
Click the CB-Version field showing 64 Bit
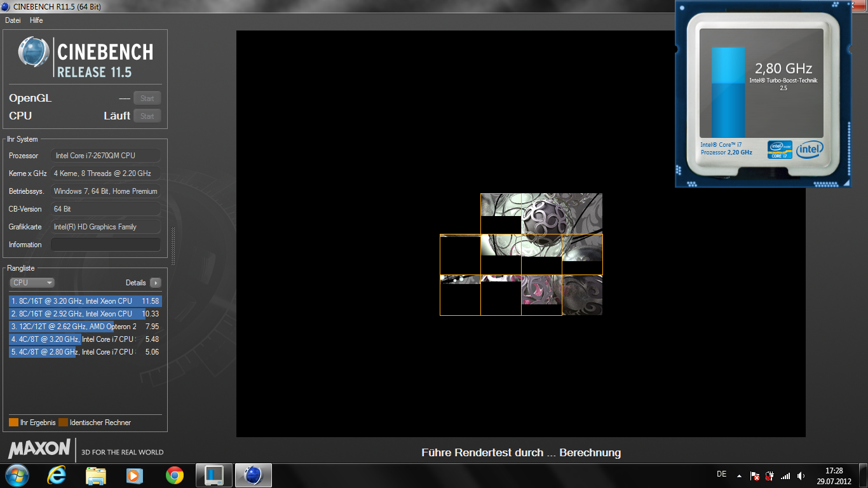click(105, 209)
